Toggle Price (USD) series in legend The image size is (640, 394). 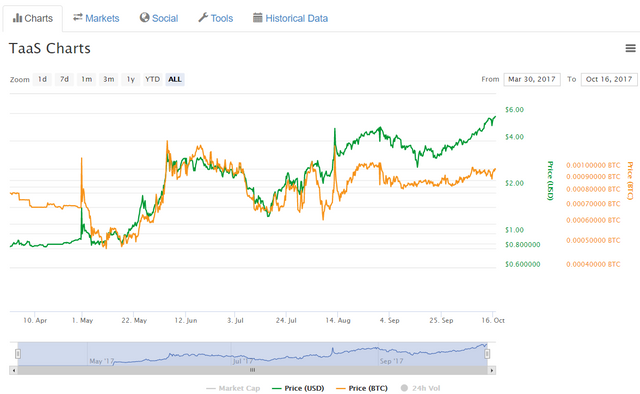[x=298, y=388]
